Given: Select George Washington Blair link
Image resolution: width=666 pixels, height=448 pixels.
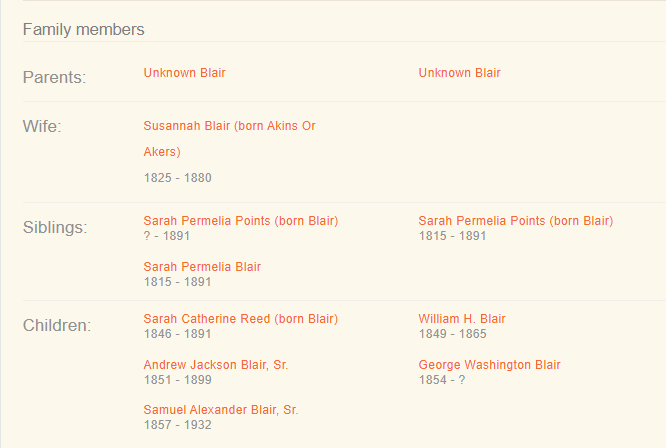Looking at the screenshot, I should tap(489, 365).
